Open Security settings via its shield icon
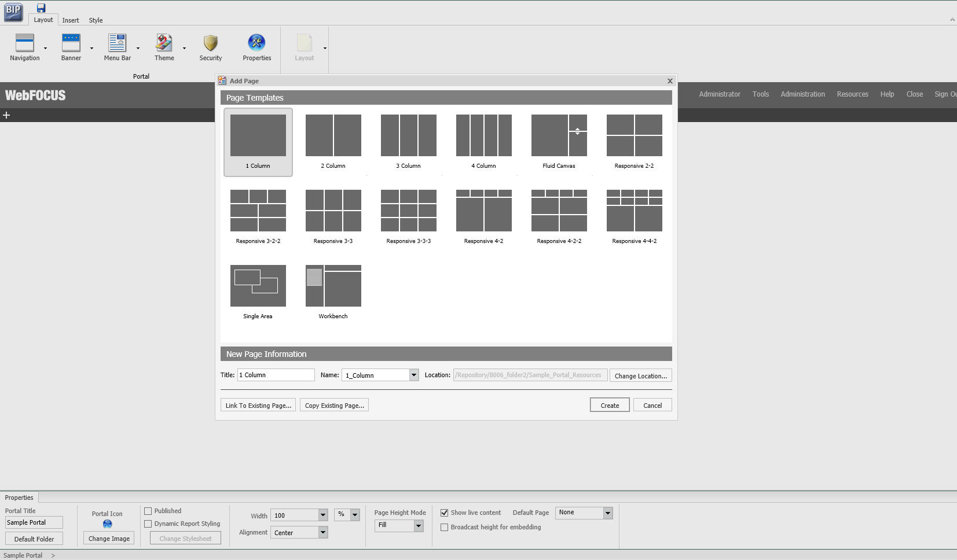The image size is (957, 560). (210, 42)
